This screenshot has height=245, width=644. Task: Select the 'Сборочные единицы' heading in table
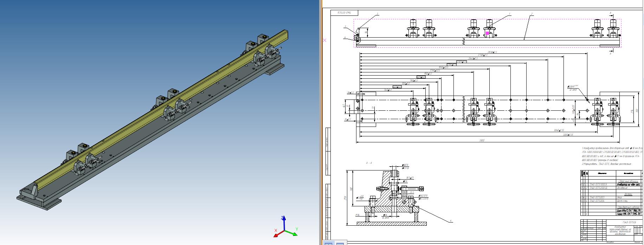629,181
